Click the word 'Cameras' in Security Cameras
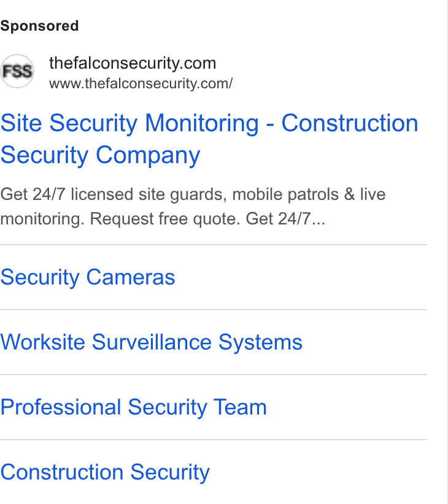 coord(131,277)
